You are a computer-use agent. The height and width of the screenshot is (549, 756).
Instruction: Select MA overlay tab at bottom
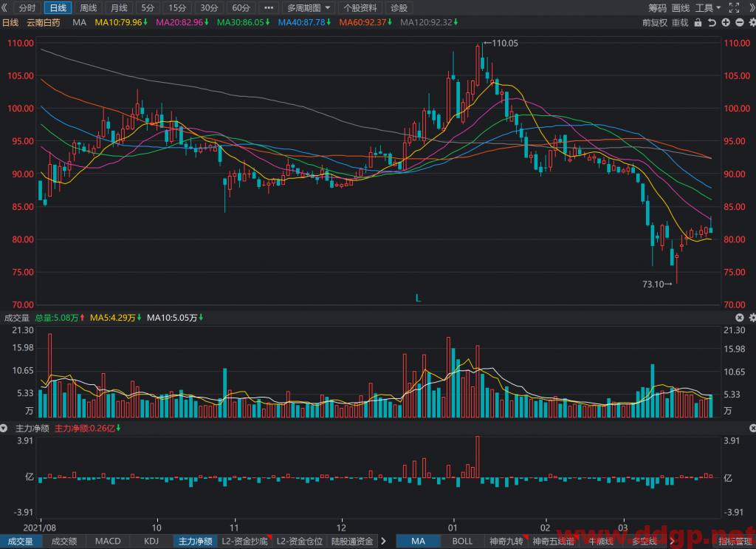coord(418,542)
